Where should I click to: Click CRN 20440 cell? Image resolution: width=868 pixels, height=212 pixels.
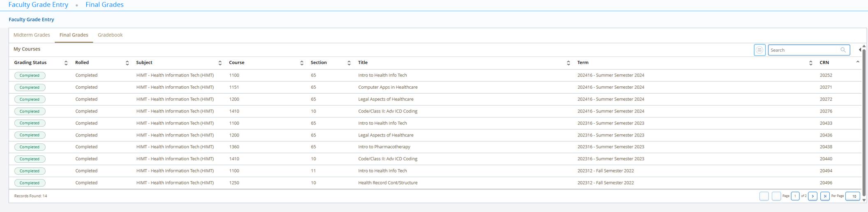[826, 159]
